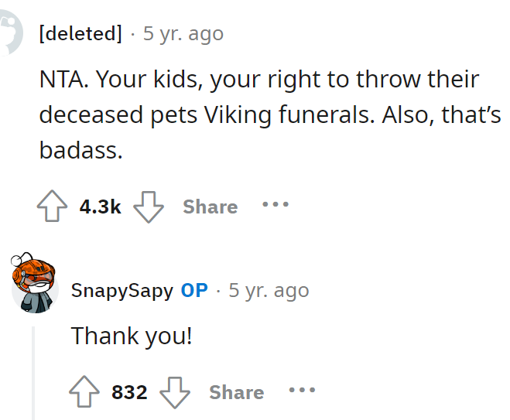Upvote the deleted user's Viking funerals comment
Screen dimensions: 510x420
pyautogui.click(x=52, y=207)
